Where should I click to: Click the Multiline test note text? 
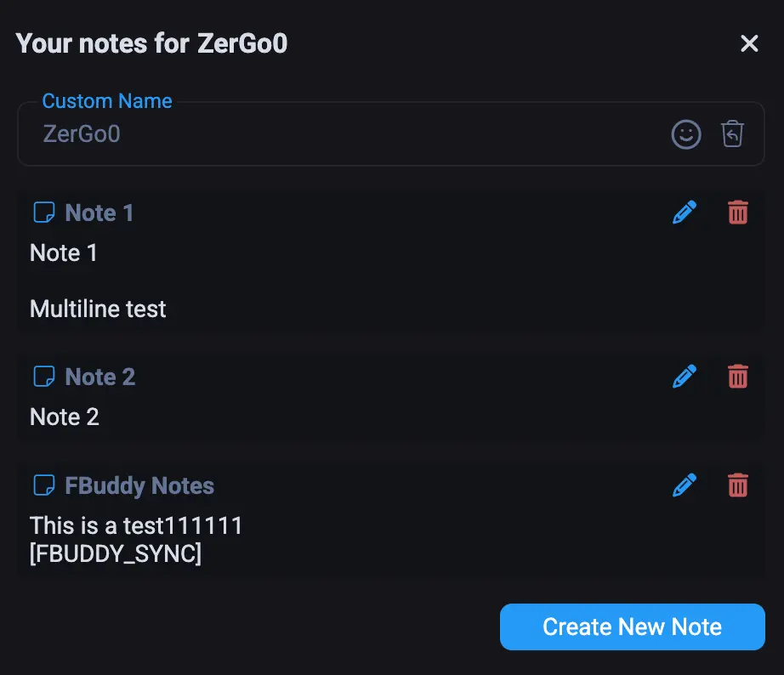(97, 309)
